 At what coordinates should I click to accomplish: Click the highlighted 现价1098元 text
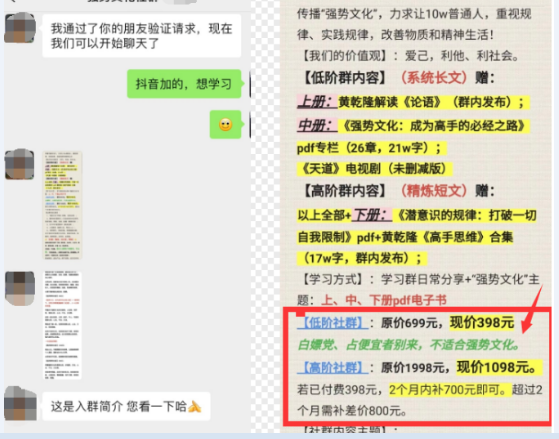pos(499,367)
